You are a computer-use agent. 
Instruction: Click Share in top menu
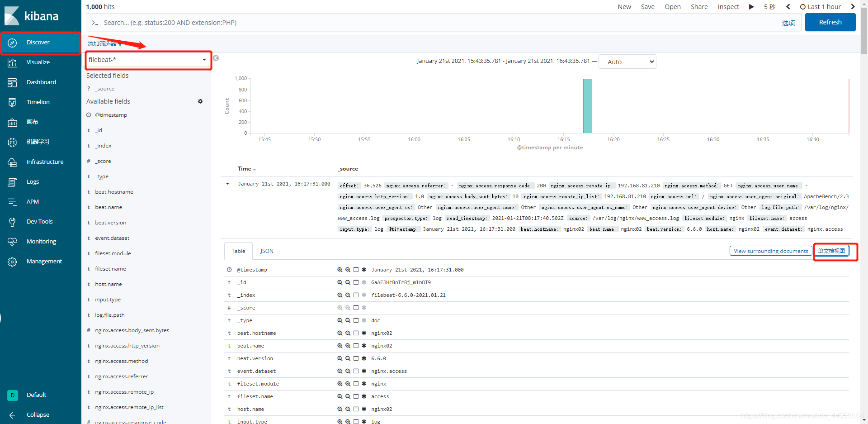(699, 7)
